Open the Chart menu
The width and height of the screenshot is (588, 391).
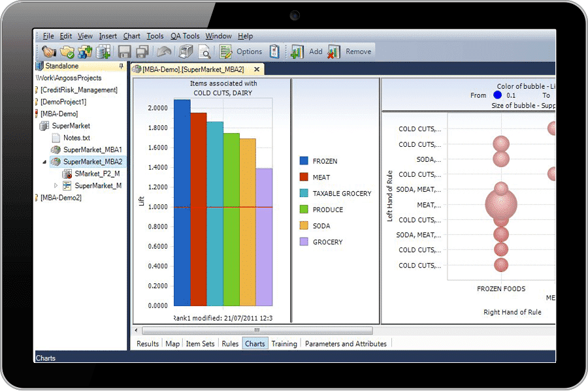pos(131,36)
